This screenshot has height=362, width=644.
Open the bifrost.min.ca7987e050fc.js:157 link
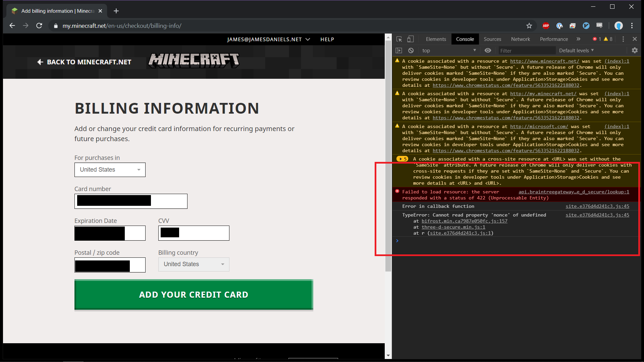[x=464, y=221]
